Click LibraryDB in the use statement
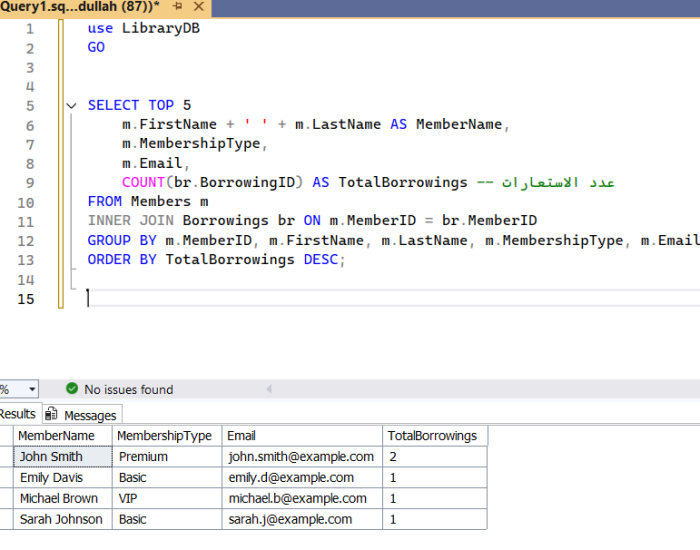Screen dimensions: 700x550 pyautogui.click(x=160, y=28)
